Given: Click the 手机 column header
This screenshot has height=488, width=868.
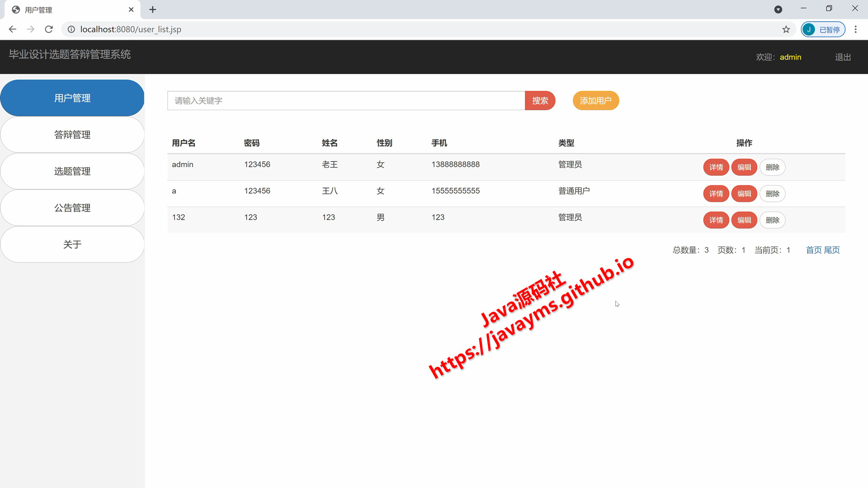Looking at the screenshot, I should pyautogui.click(x=439, y=143).
